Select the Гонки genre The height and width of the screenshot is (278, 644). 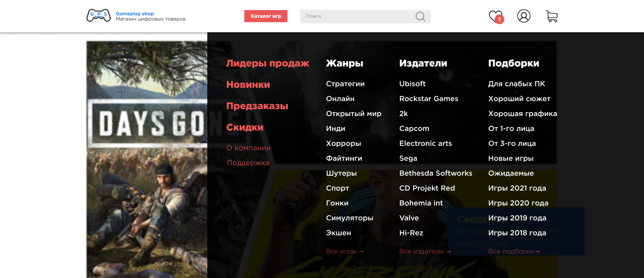pyautogui.click(x=337, y=203)
